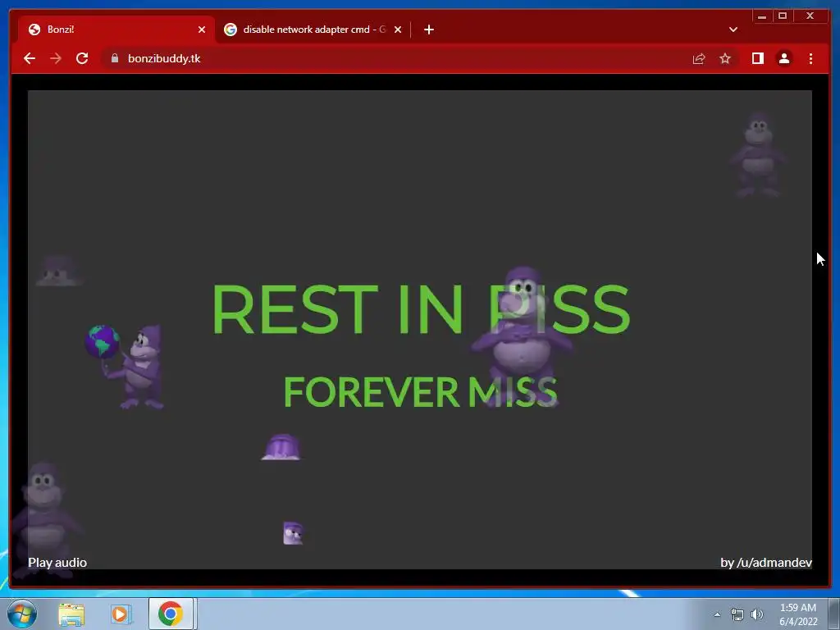View site info via the lock icon
Viewport: 840px width, 630px height.
115,58
